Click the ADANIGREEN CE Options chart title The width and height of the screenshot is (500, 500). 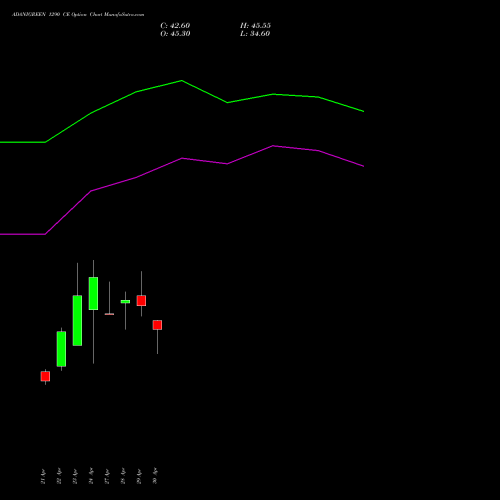pyautogui.click(x=78, y=15)
